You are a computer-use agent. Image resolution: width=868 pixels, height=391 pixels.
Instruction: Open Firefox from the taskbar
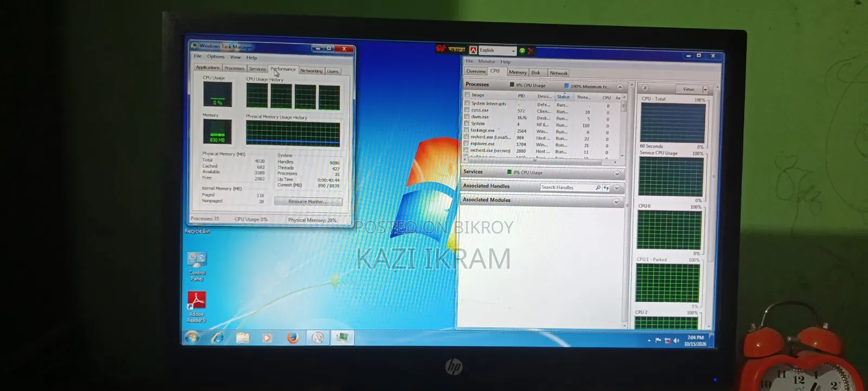(293, 338)
